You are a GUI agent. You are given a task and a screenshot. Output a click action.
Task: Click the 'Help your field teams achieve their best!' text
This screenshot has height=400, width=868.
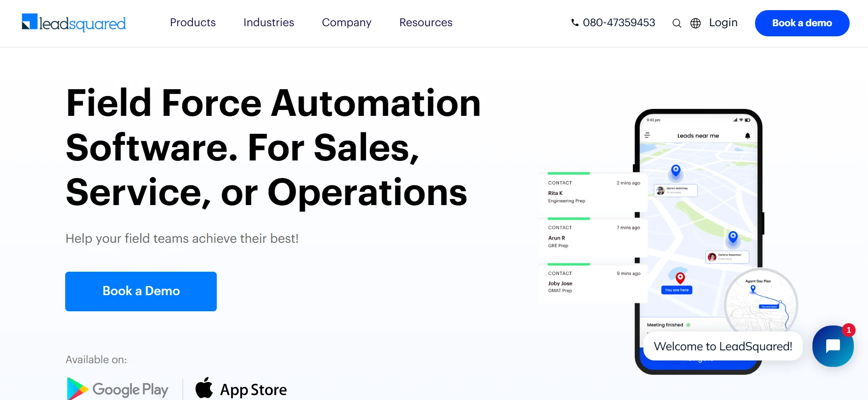point(182,239)
